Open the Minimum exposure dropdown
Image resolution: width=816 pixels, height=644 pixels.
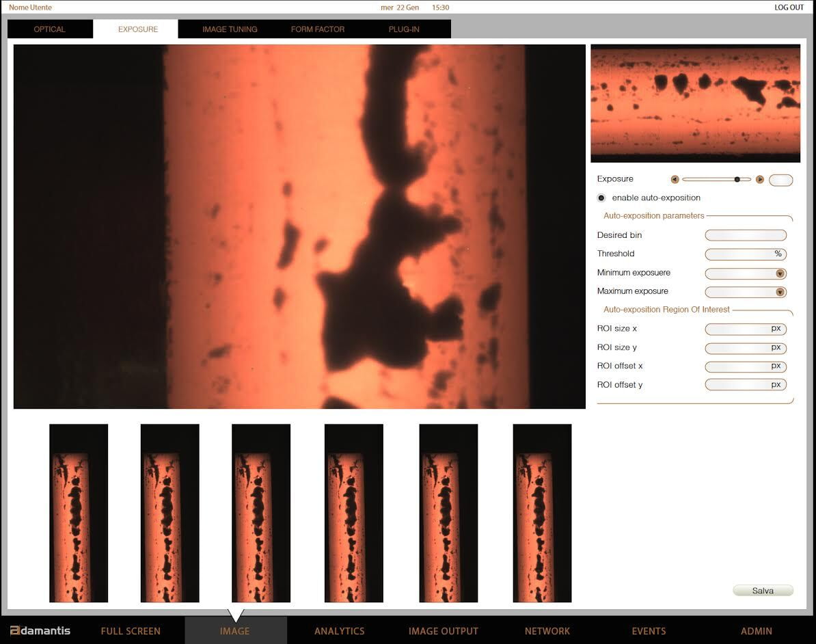pyautogui.click(x=780, y=273)
